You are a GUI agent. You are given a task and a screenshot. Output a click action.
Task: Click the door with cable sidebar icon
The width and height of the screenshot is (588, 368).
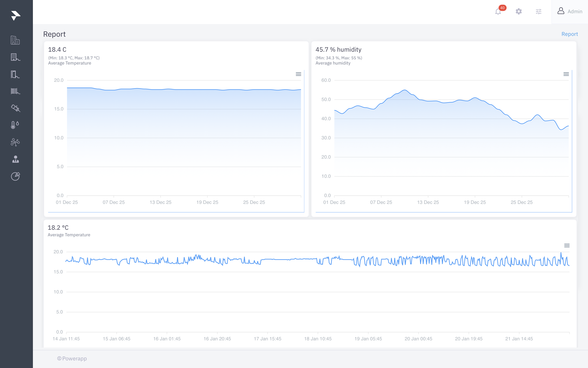tap(15, 74)
